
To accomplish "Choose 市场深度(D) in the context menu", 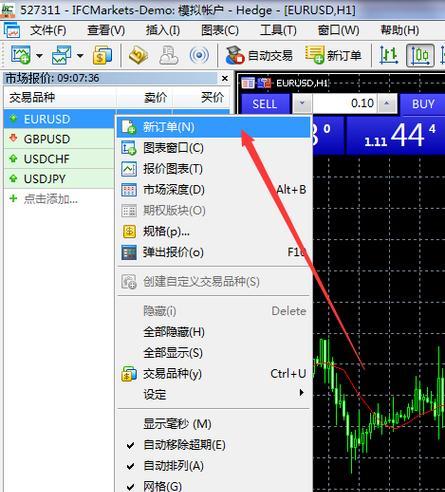I will pos(213,190).
